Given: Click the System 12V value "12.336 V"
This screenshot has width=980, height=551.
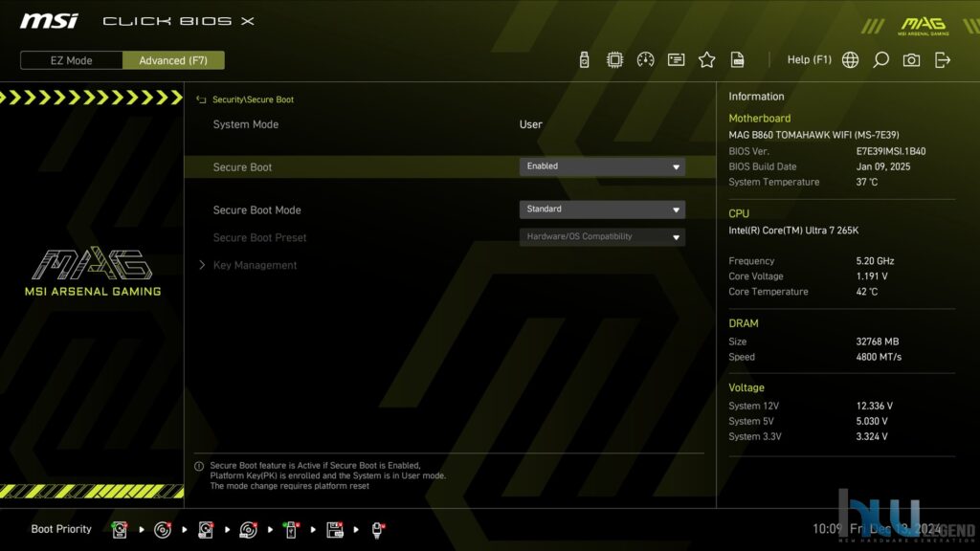Looking at the screenshot, I should click(875, 406).
